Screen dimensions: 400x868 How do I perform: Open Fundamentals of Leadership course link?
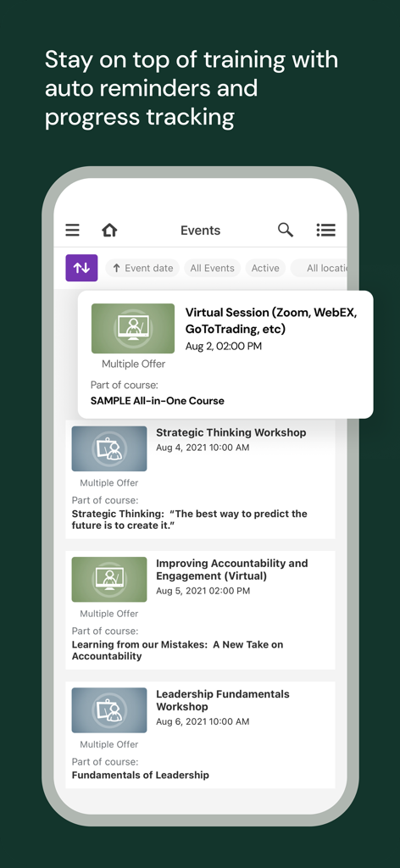coord(141,775)
